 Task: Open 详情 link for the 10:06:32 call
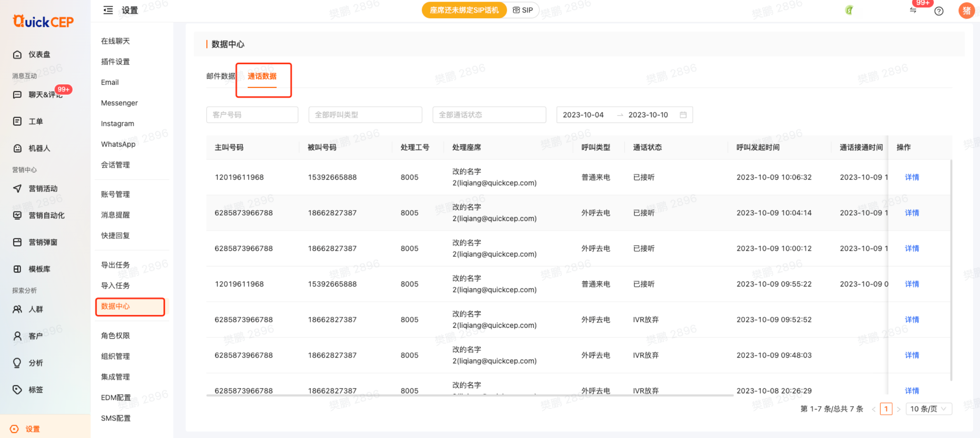click(x=912, y=177)
